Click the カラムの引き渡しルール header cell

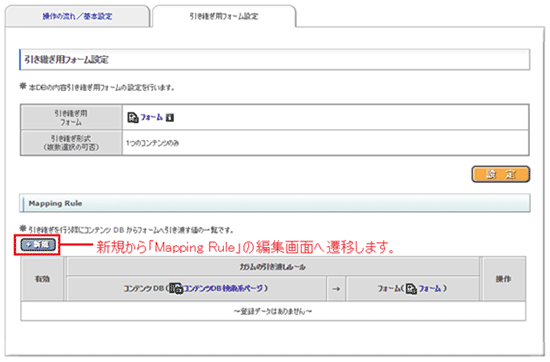pos(273,267)
